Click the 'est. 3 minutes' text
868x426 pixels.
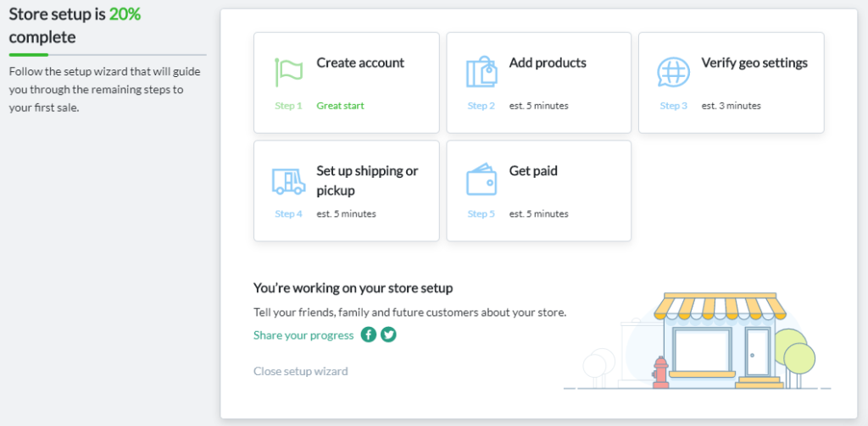click(x=731, y=106)
